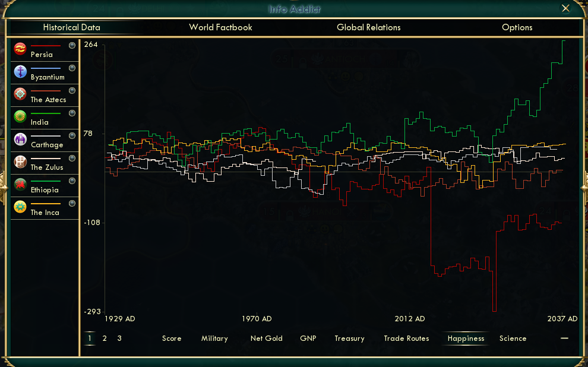Toggle Persia's graph line visibility
Screen dimensions: 588x367
[72, 45]
